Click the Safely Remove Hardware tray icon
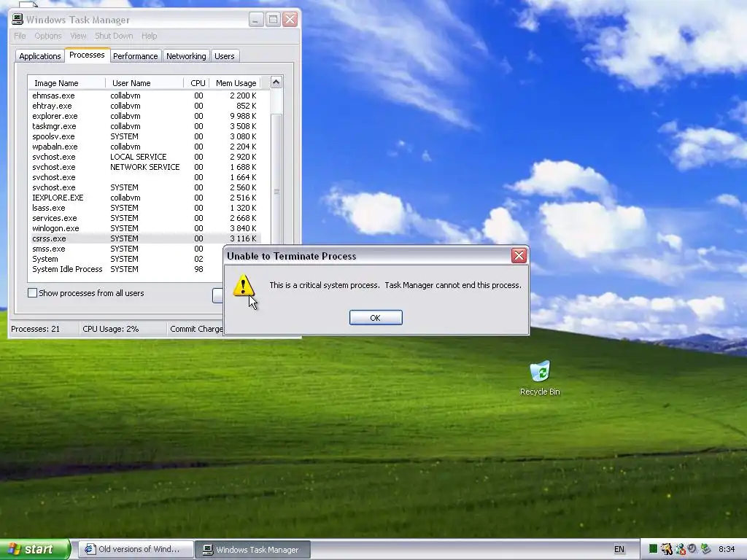This screenshot has height=560, width=747. [705, 549]
